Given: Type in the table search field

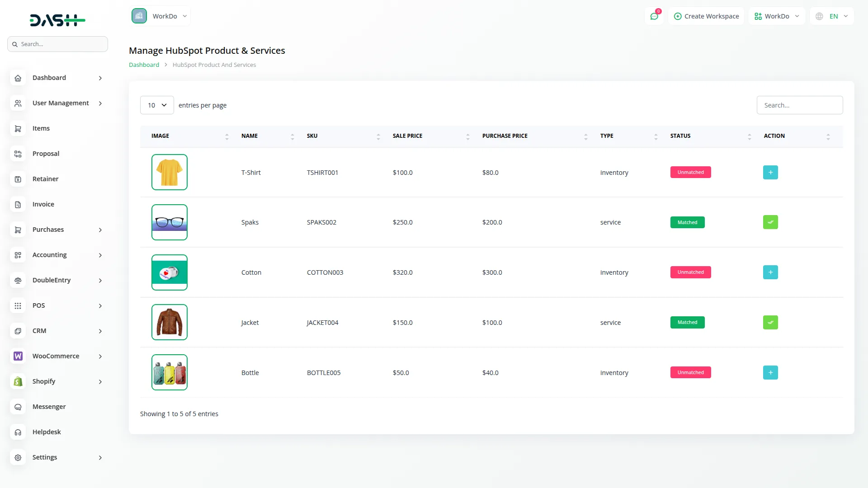Looking at the screenshot, I should point(799,105).
